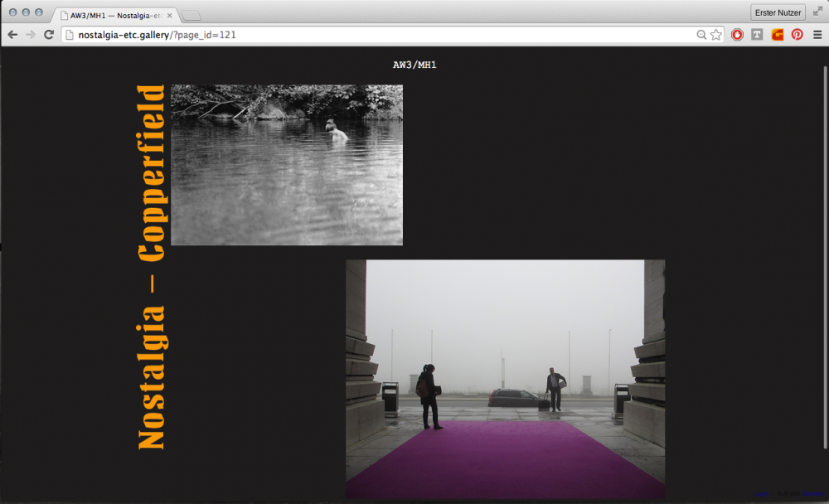The height and width of the screenshot is (504, 829).
Task: Click the foggy purple carpet photo
Action: (505, 379)
